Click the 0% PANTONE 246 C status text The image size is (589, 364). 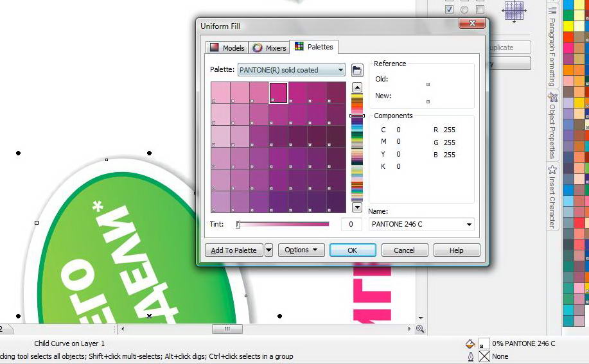point(523,343)
